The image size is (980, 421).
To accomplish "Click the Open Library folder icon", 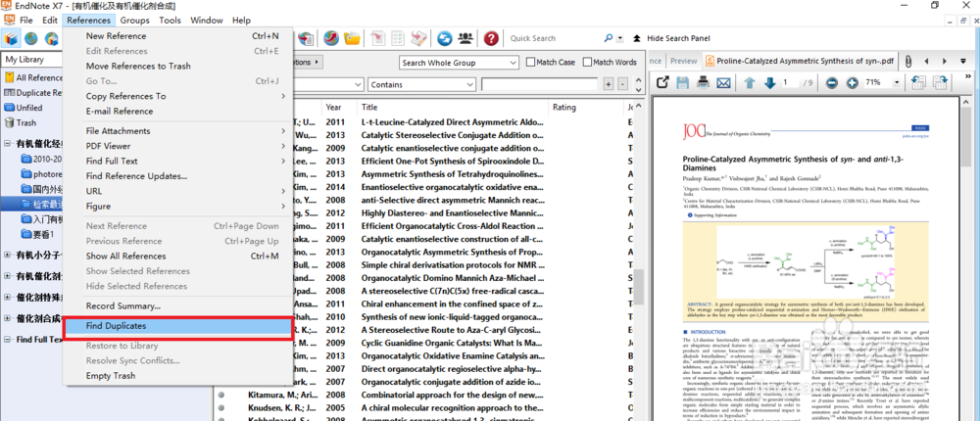I will click(x=353, y=39).
